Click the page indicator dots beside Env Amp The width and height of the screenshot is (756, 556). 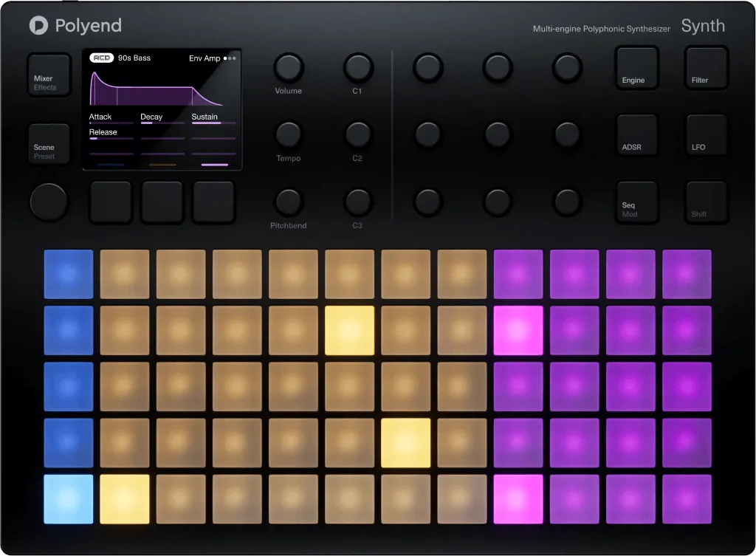(x=230, y=58)
